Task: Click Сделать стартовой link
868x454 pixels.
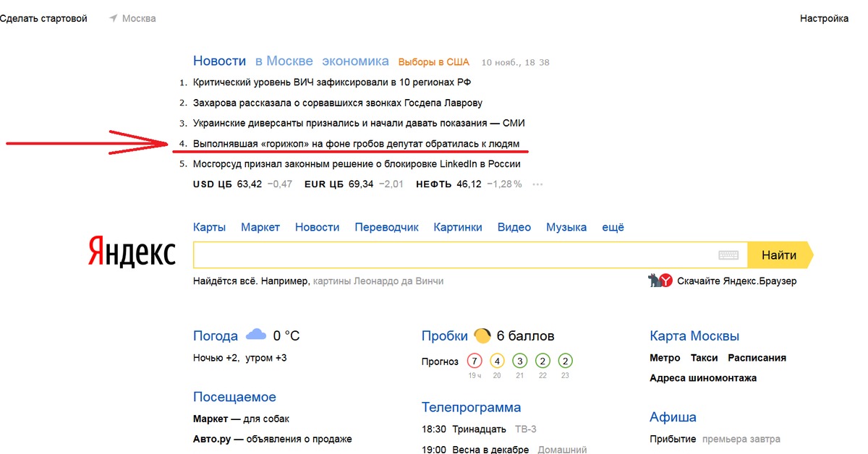Action: (x=45, y=19)
